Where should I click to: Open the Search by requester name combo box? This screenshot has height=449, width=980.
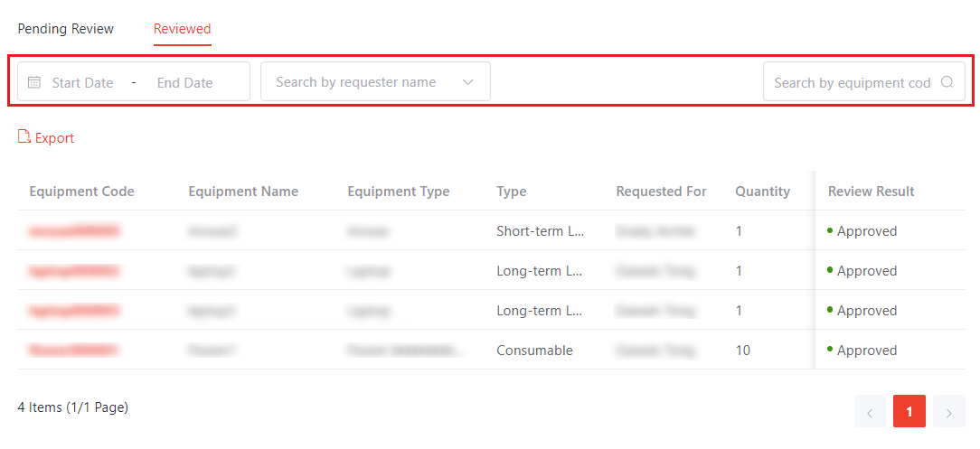coord(362,82)
